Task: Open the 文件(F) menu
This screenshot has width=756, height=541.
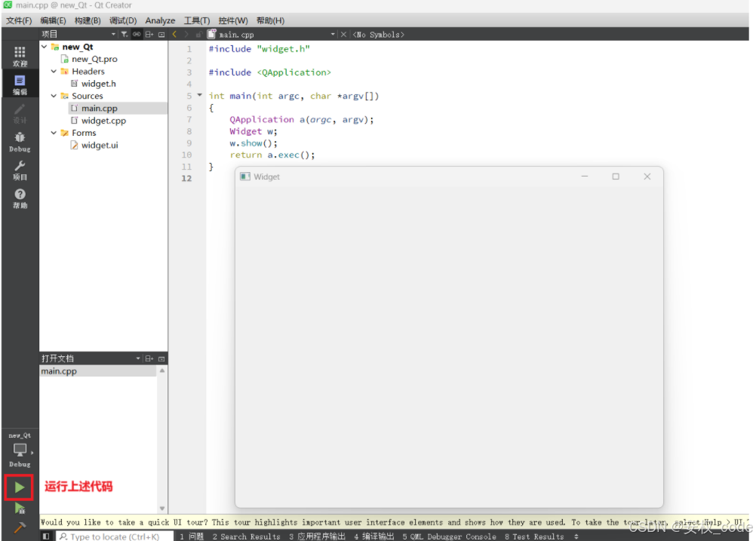Action: 19,20
